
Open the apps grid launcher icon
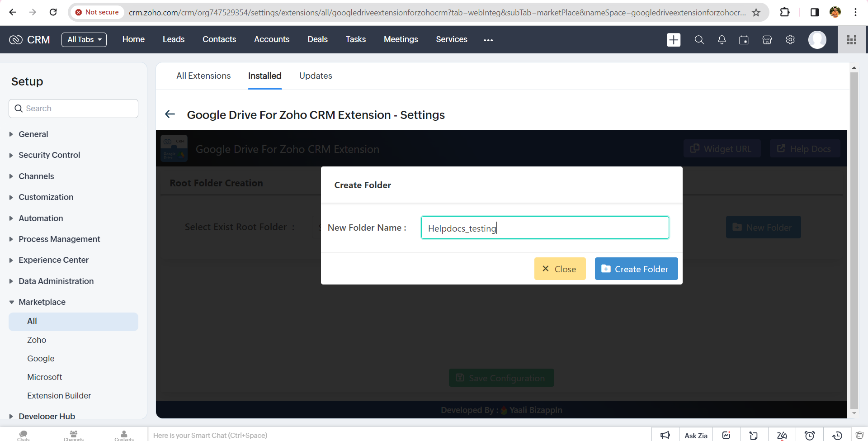[x=852, y=40]
